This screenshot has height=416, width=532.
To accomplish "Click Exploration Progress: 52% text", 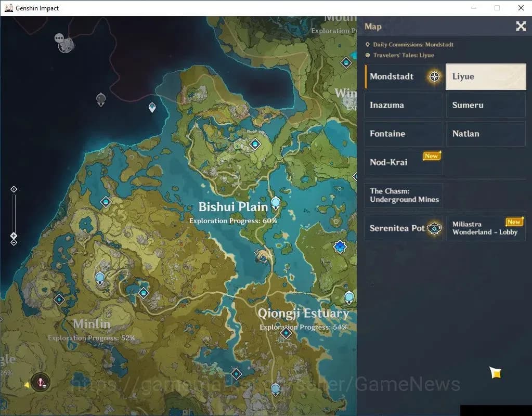I will 92,338.
